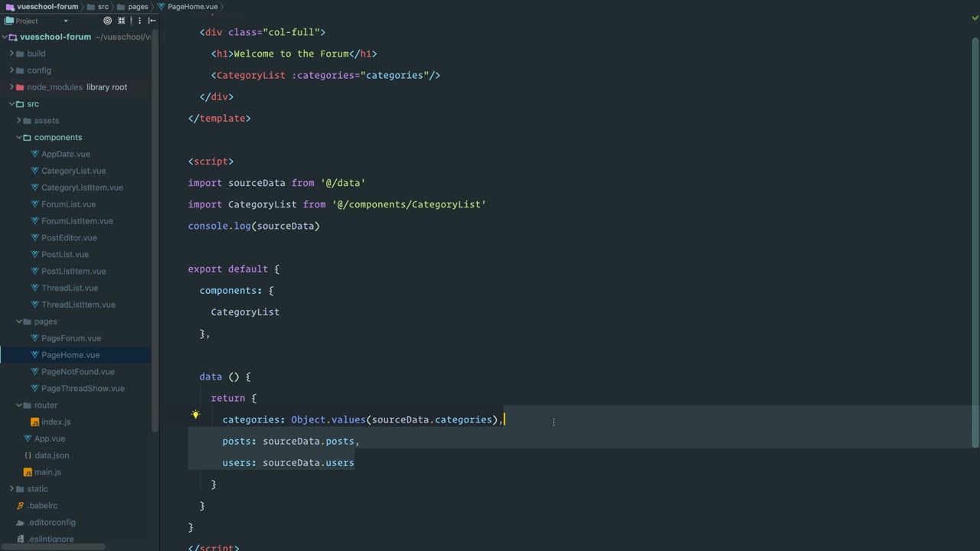Open PageNotFound.vue in the tree
Viewport: 980px width, 551px height.
(78, 372)
